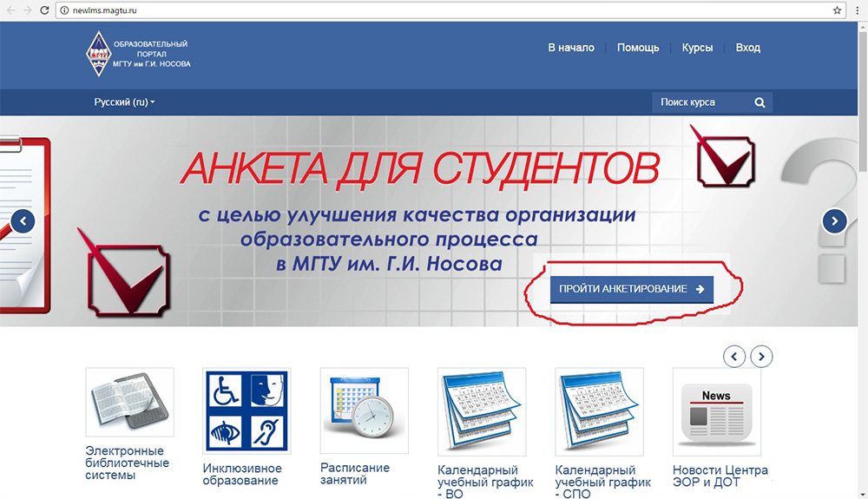
Task: Go to В начало menu item
Action: point(571,48)
